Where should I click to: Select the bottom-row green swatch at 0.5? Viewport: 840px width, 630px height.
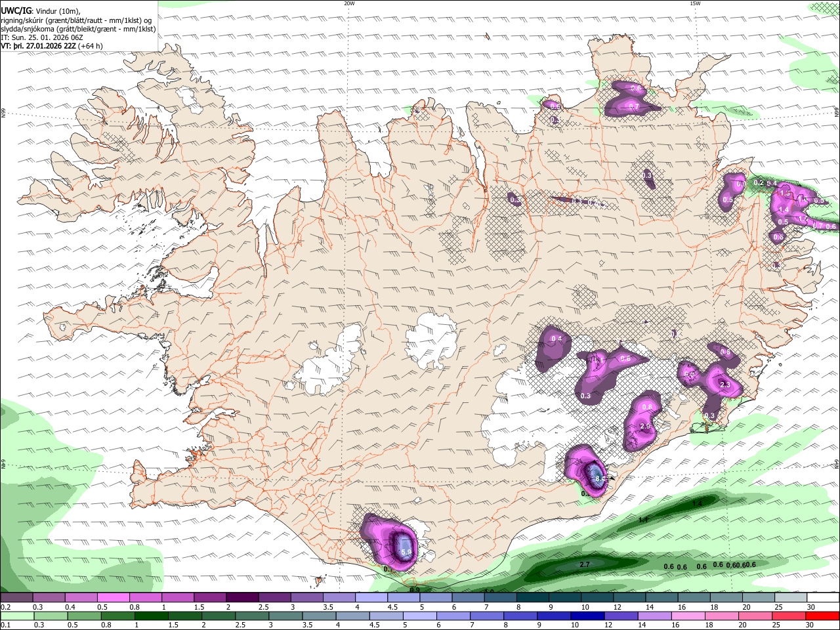click(84, 616)
